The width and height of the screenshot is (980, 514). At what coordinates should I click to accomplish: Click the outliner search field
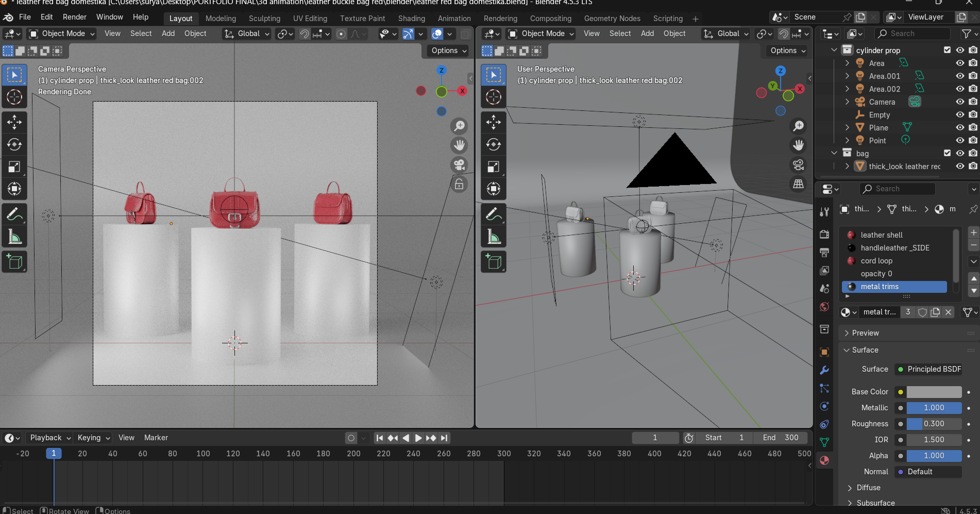click(912, 34)
